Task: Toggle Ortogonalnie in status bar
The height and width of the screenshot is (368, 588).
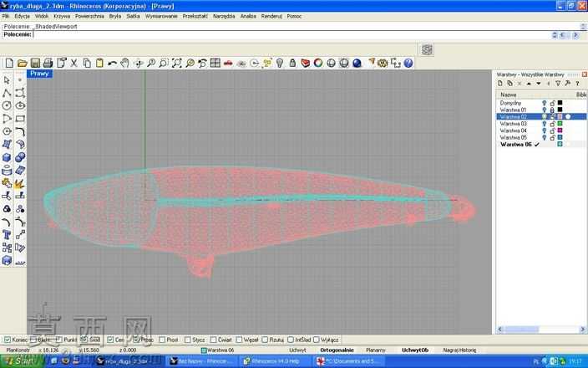Action: point(337,350)
